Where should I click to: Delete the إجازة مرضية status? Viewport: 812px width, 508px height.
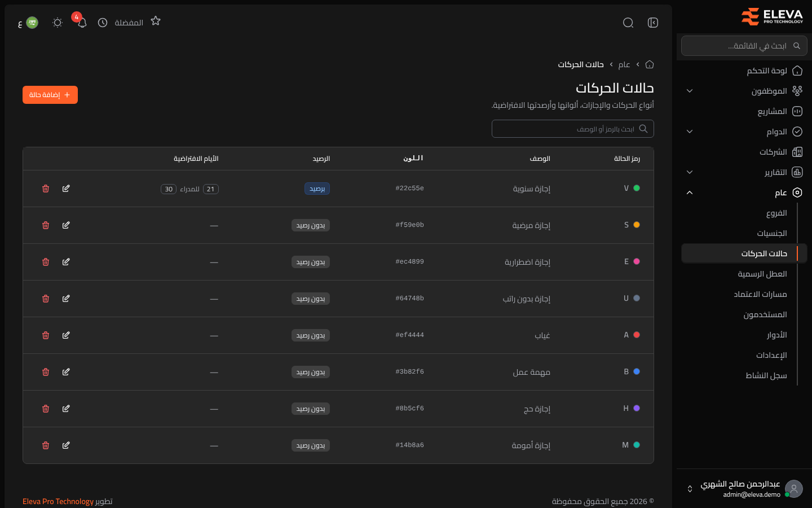coord(46,225)
